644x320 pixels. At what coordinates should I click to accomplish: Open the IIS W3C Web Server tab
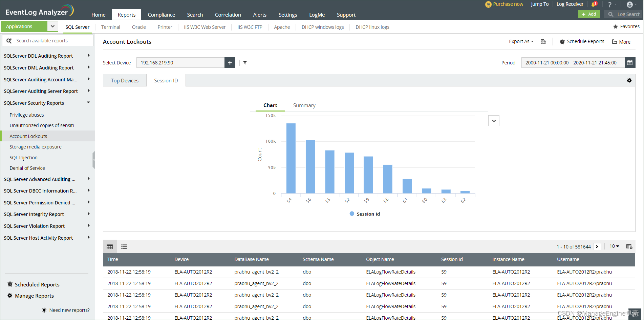205,27
